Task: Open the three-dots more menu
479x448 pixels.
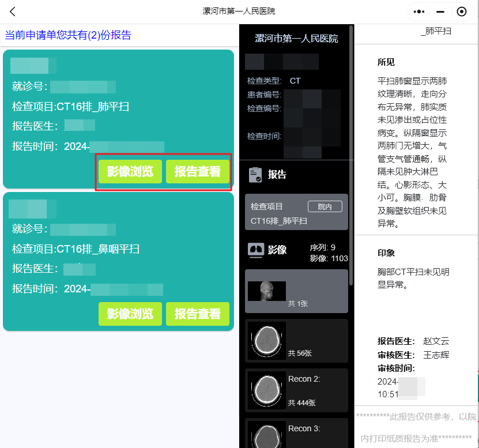Action: pos(419,12)
